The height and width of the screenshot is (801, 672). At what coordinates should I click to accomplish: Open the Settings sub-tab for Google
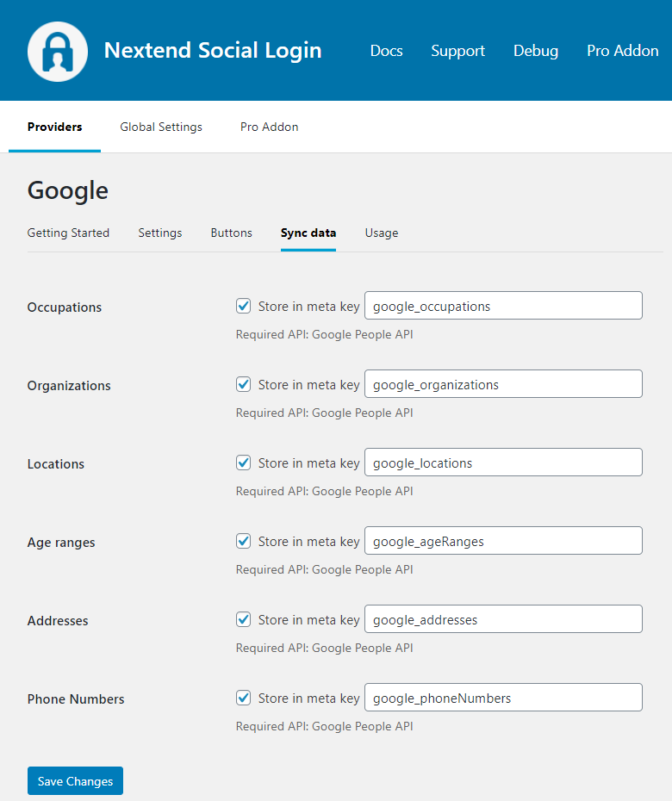[160, 233]
